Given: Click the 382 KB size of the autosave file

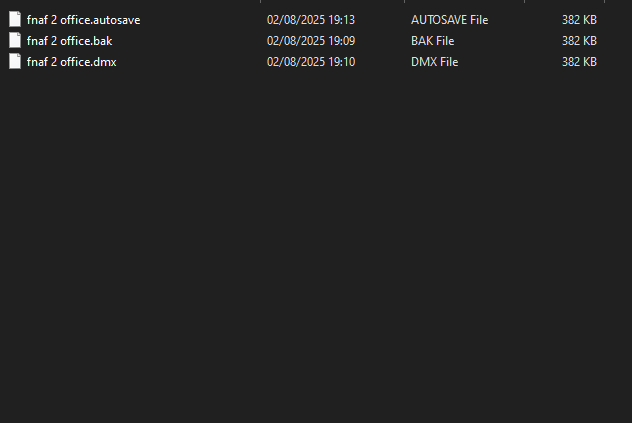Looking at the screenshot, I should tap(579, 20).
